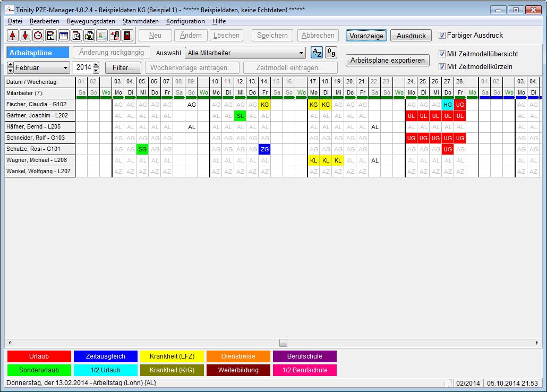Screen dimensions: 547x392
Task: Open the Stammdaten menu
Action: (x=140, y=21)
